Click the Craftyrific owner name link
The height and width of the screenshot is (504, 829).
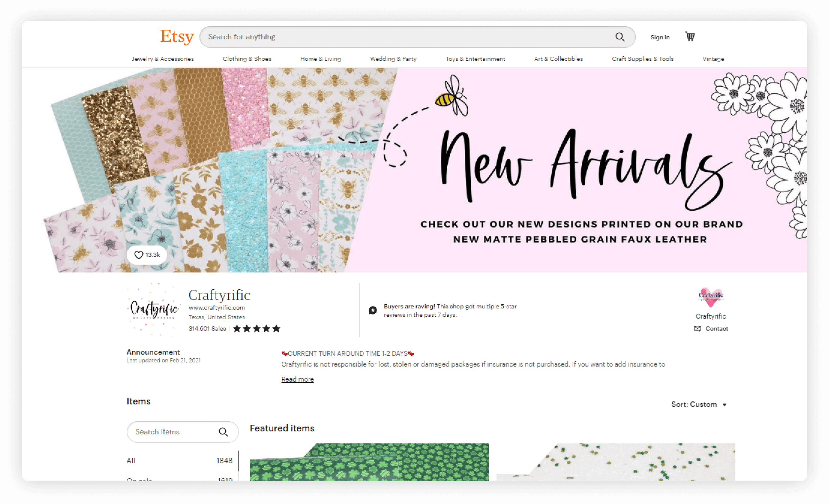(x=711, y=316)
